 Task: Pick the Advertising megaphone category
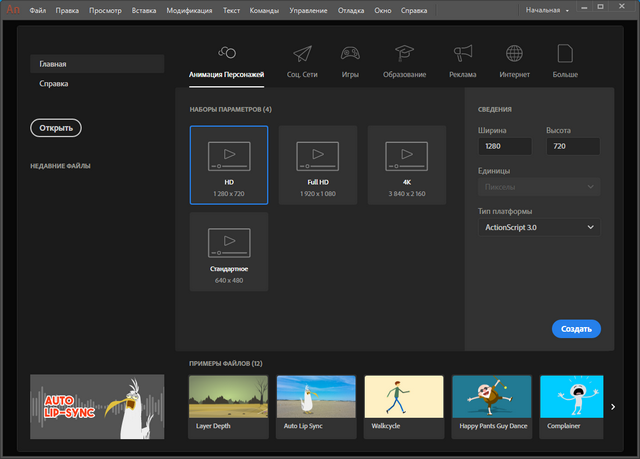pos(462,53)
